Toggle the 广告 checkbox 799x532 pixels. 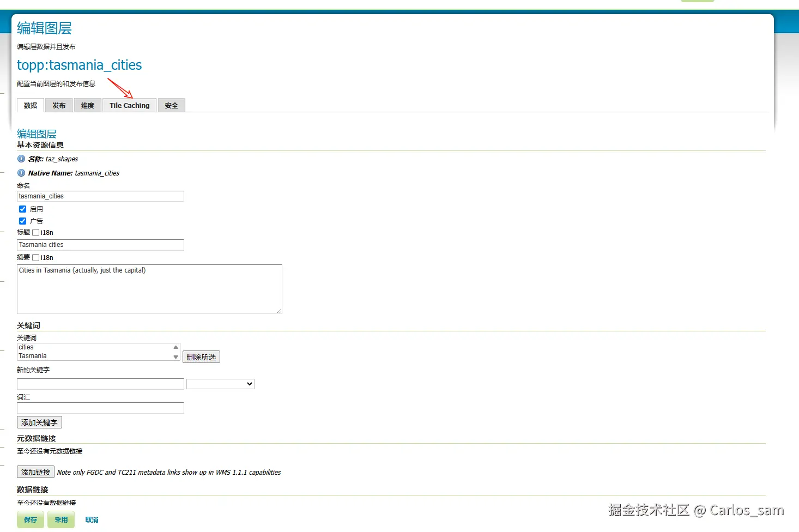coord(22,221)
